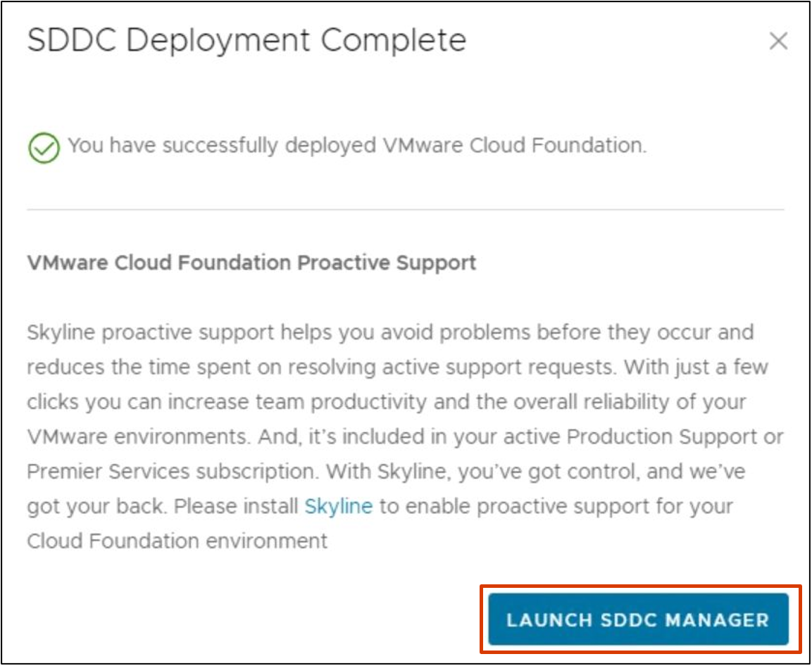812x666 pixels.
Task: Click the horizontal divider under the success message
Action: pos(406,210)
